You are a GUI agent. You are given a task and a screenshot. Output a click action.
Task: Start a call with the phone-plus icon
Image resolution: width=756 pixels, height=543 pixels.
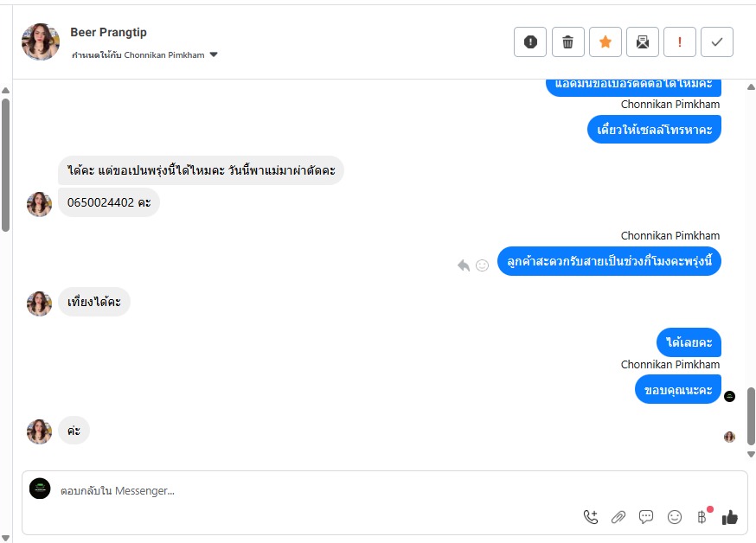tap(591, 517)
